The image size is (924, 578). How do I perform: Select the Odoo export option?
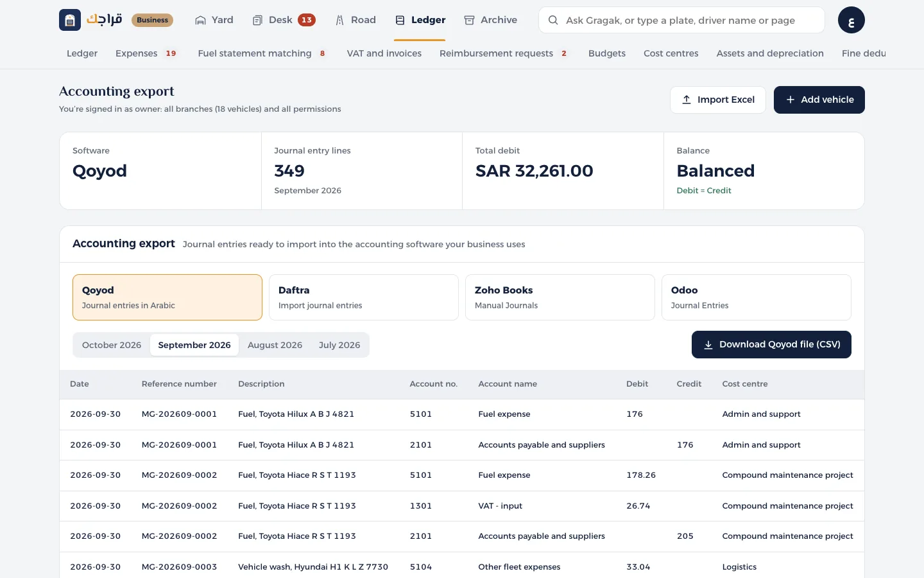pos(757,297)
